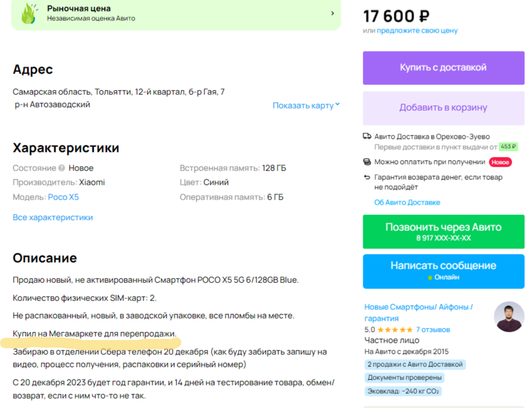The width and height of the screenshot is (532, 408).
Task: Click the coins icon near payment on receipt
Action: coord(367,162)
